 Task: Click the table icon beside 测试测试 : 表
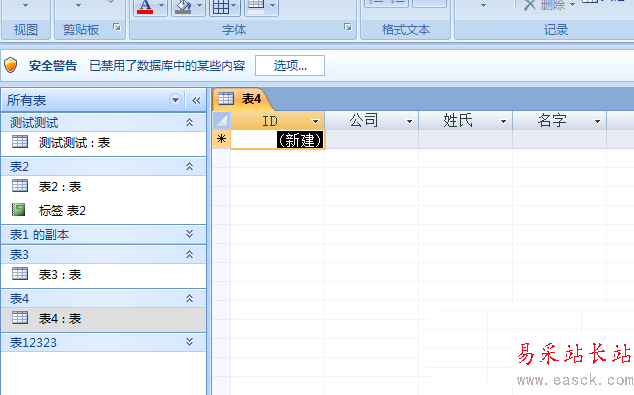tap(20, 142)
